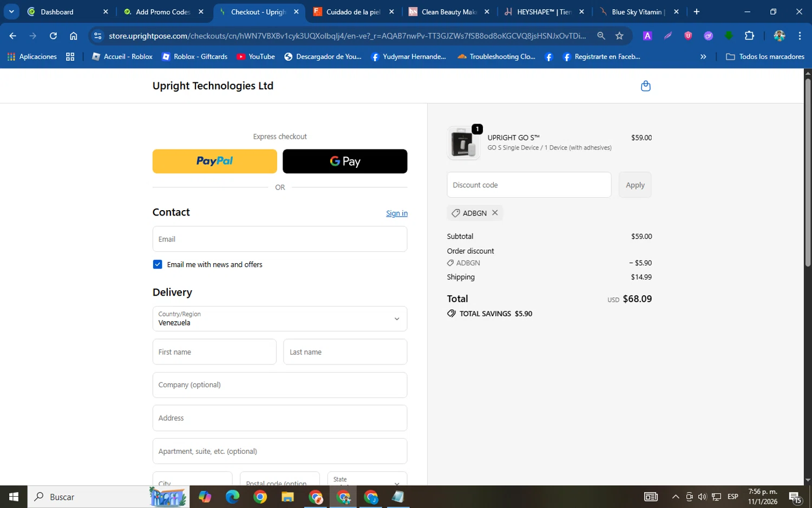812x508 pixels.
Task: Click the Buscar taskbar search box
Action: 108,497
